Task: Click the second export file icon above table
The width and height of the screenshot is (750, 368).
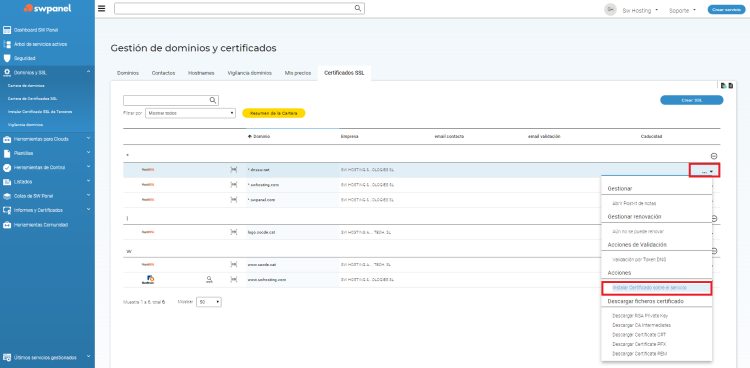Action: tap(730, 86)
